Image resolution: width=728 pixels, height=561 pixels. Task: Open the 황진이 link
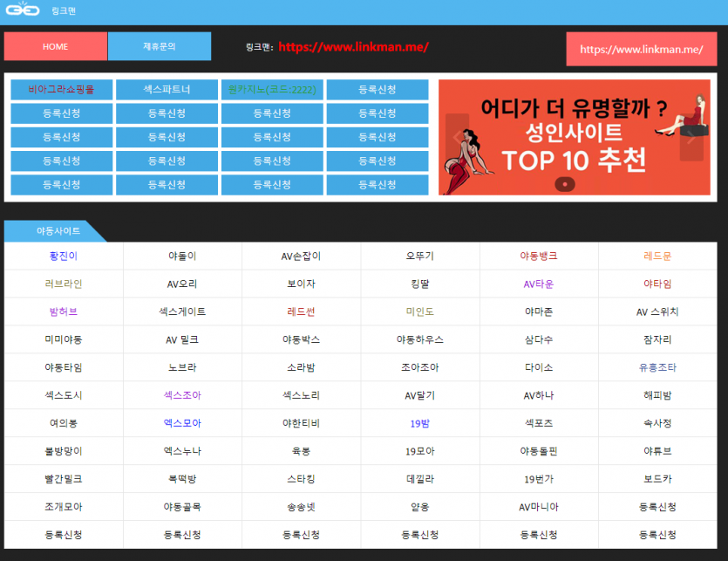[x=64, y=257]
